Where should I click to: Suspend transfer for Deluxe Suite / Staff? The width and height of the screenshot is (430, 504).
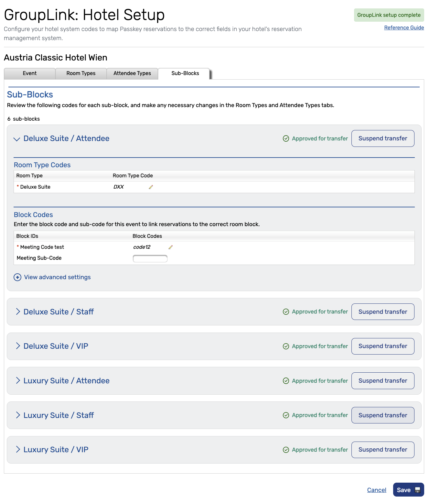click(383, 312)
